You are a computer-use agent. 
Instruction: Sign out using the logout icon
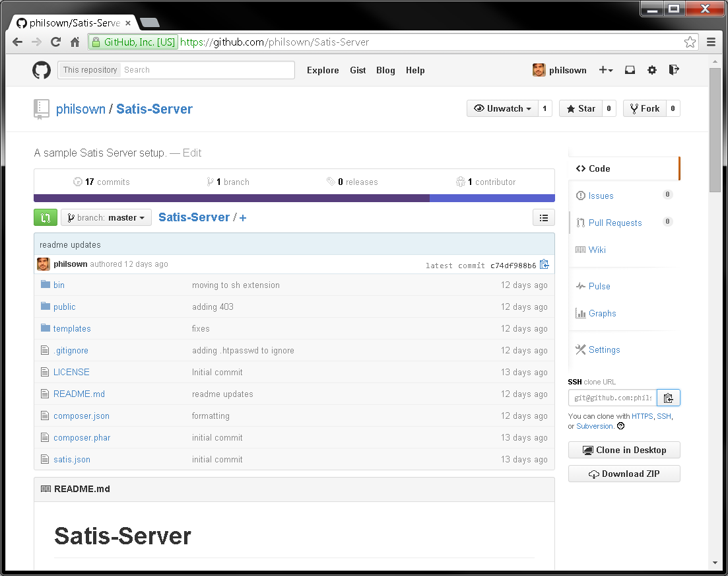pyautogui.click(x=674, y=70)
